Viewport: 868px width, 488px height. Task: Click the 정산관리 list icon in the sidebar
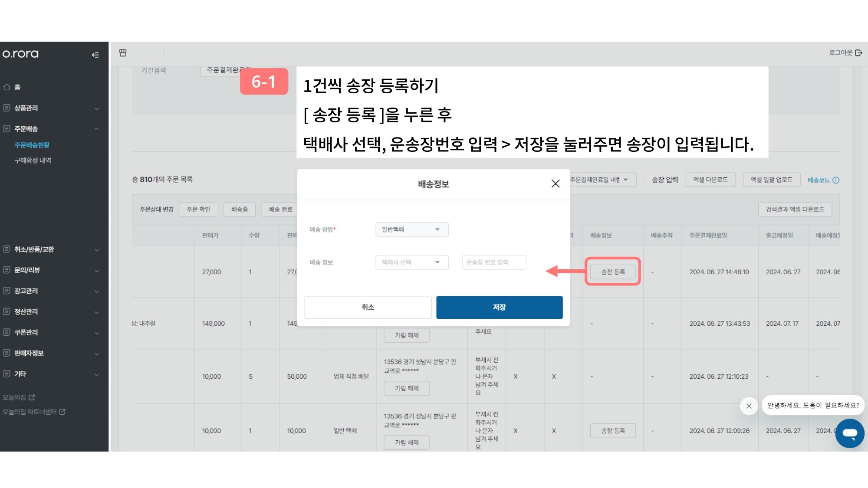coord(7,311)
